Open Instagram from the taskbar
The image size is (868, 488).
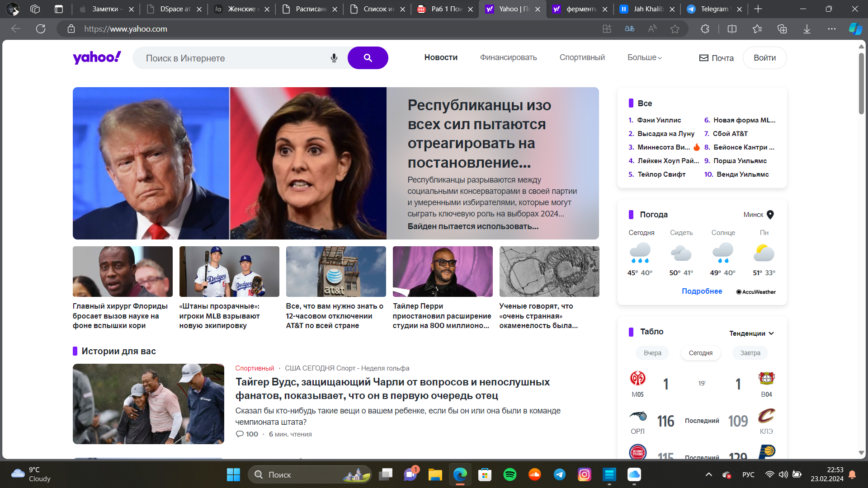pyautogui.click(x=584, y=474)
